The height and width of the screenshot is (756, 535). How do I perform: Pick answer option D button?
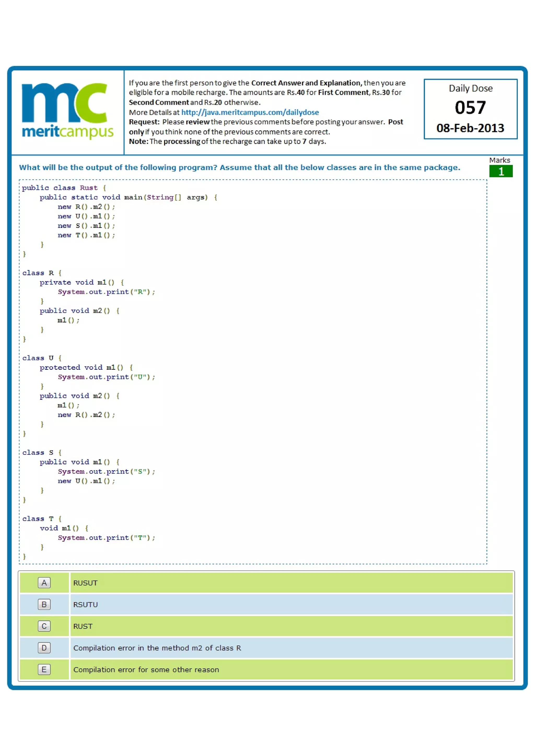coord(44,648)
